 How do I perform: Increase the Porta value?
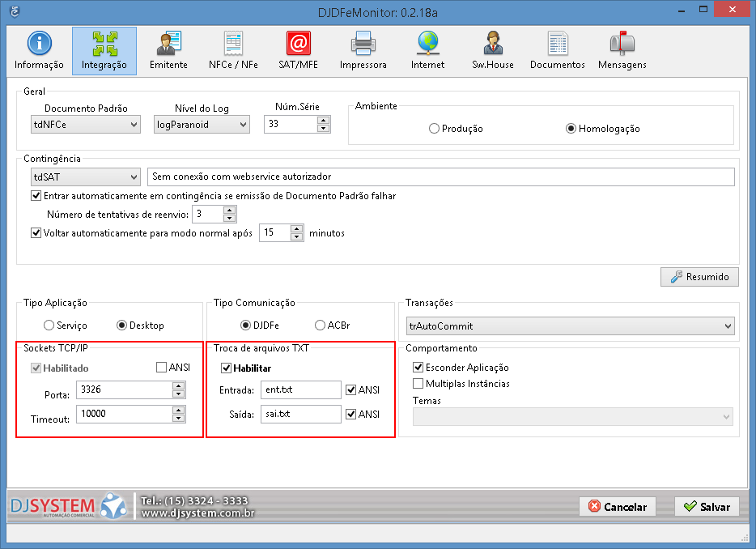(178, 386)
